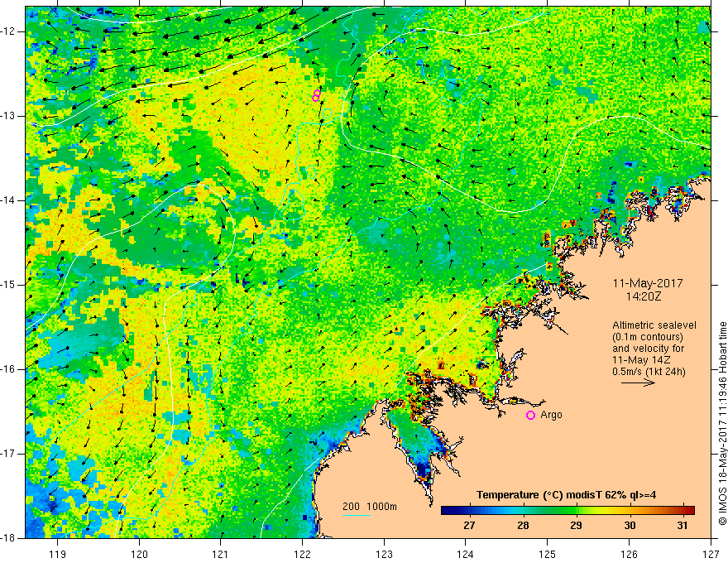Click the 0.5m/s velocity reference arrow
Image resolution: width=728 pixels, height=563 pixels.
pyautogui.click(x=639, y=383)
